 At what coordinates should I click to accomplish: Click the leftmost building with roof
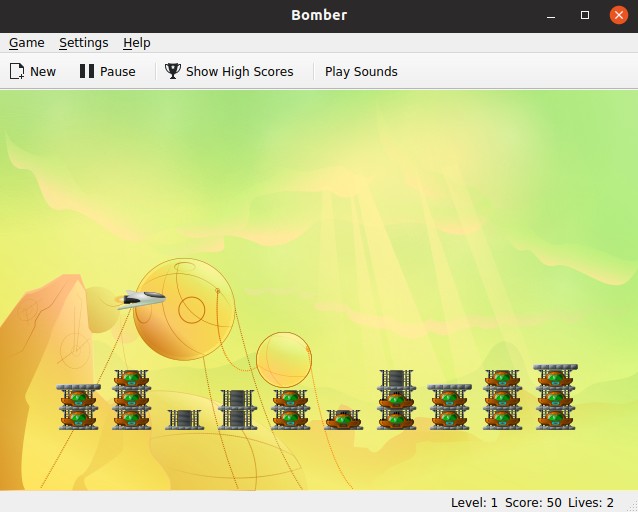[79, 407]
